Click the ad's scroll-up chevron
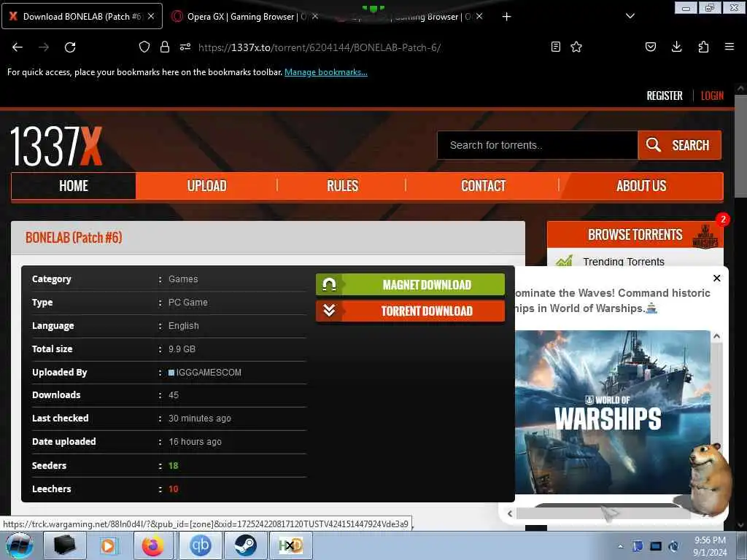Image resolution: width=747 pixels, height=560 pixels. 716,336
